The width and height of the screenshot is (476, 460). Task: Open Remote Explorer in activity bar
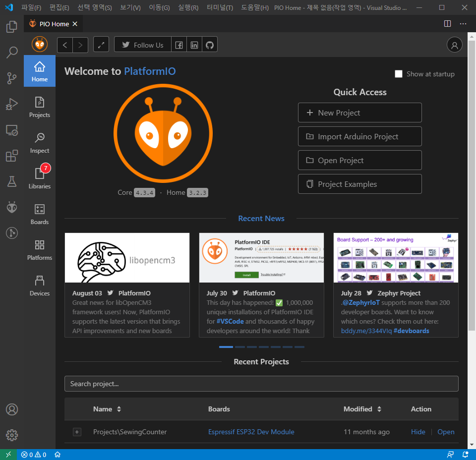12,130
